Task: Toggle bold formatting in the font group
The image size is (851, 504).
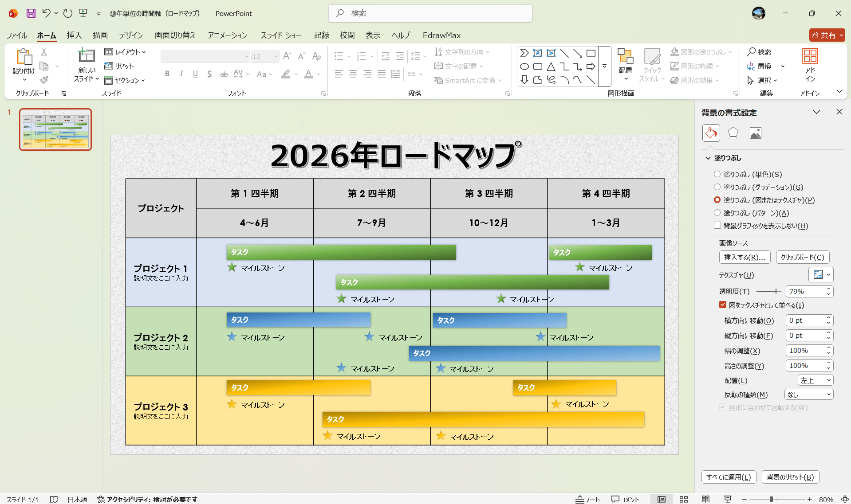Action: coord(167,74)
